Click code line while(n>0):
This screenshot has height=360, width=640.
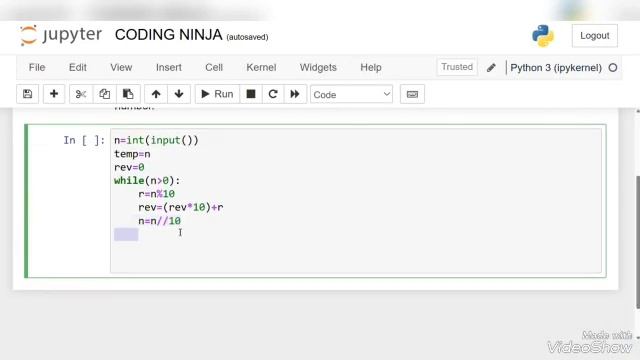point(147,181)
